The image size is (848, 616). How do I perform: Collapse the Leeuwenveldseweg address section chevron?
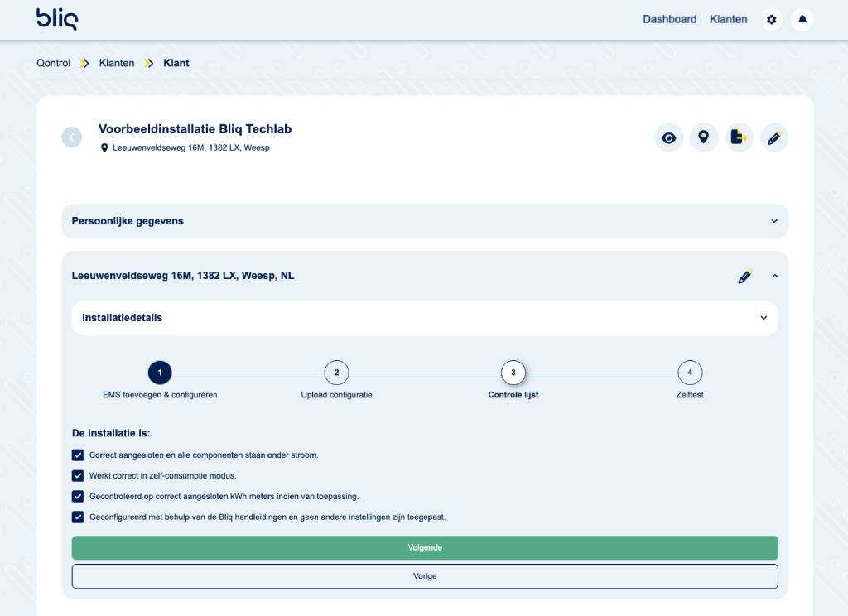tap(775, 277)
